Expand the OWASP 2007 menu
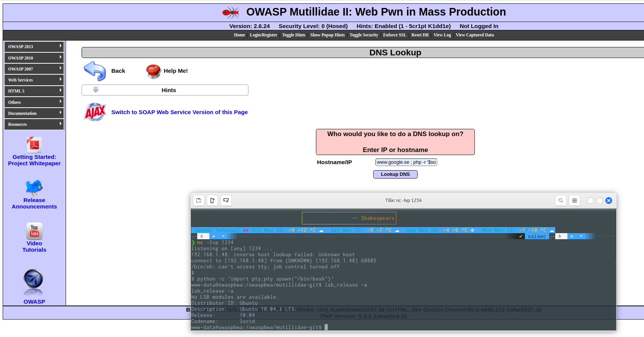The height and width of the screenshot is (337, 644). pos(34,69)
